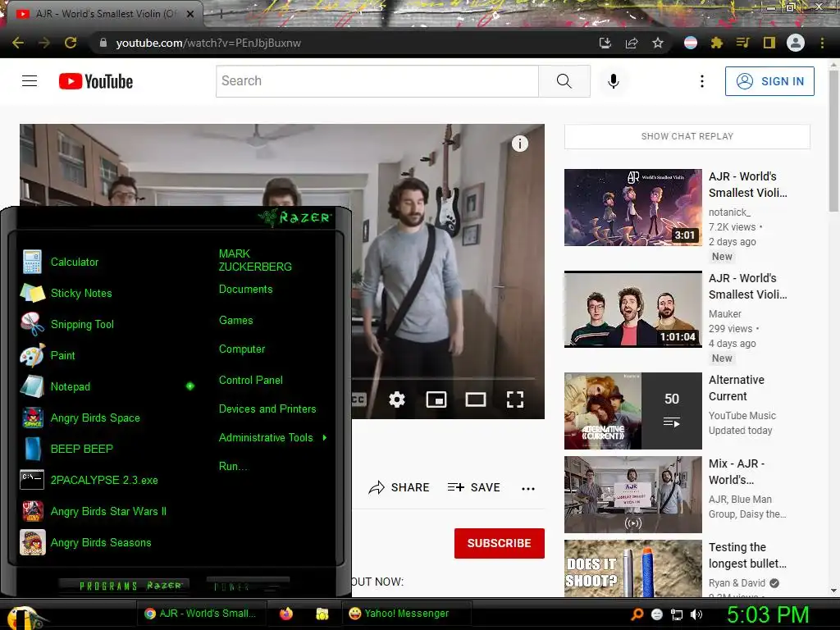Open the video player settings gear
This screenshot has width=840, height=630.
(x=397, y=399)
